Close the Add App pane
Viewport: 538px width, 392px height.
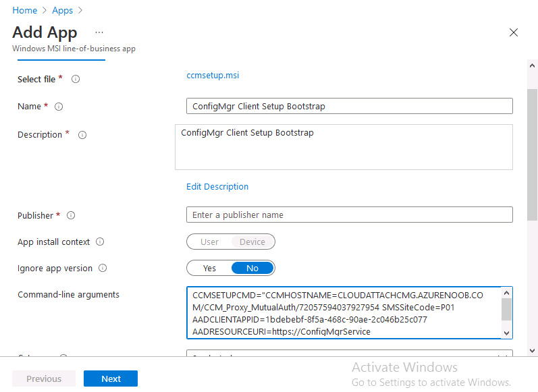click(x=514, y=32)
